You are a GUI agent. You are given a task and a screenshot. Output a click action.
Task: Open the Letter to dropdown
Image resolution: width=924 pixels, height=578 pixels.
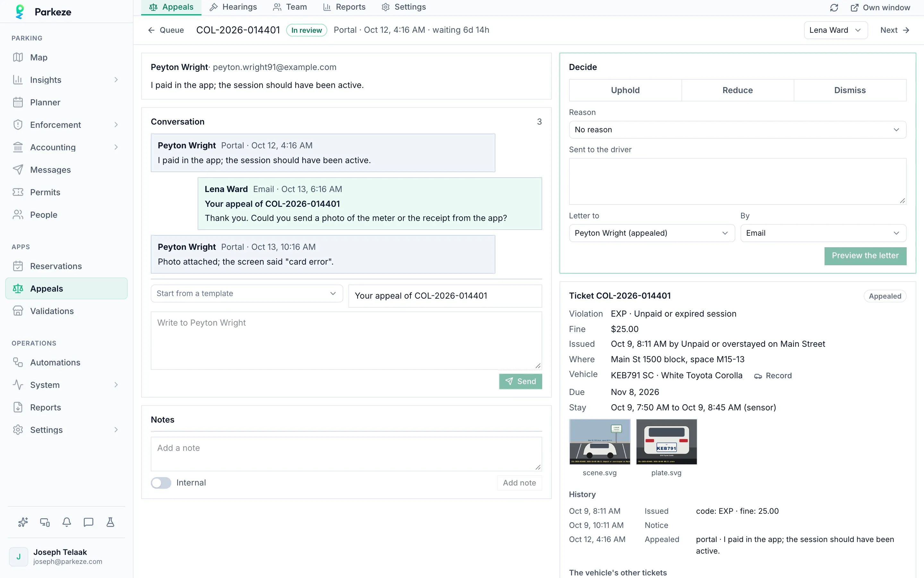coord(652,233)
